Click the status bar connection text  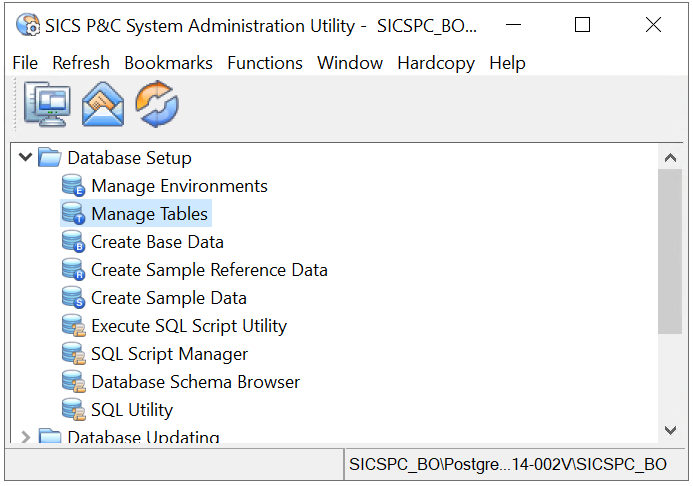pos(507,465)
